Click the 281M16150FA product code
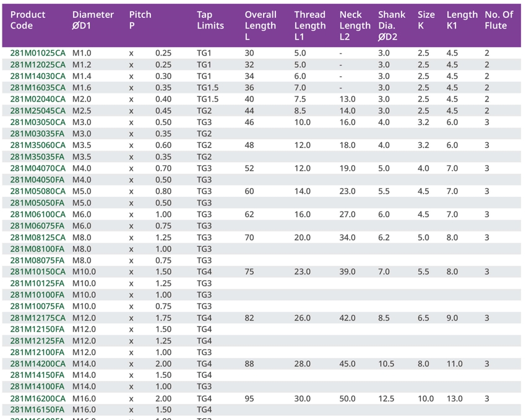The image size is (526, 420). pos(37,409)
